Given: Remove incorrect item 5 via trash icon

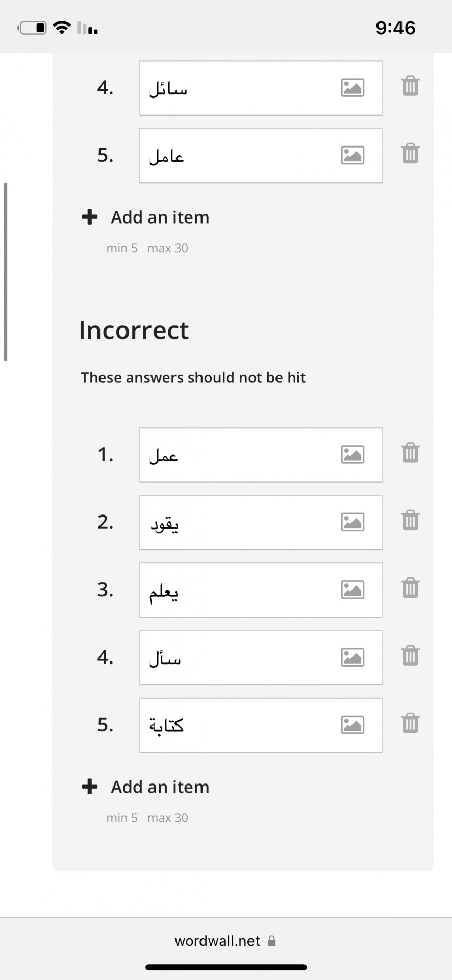Looking at the screenshot, I should (x=410, y=723).
